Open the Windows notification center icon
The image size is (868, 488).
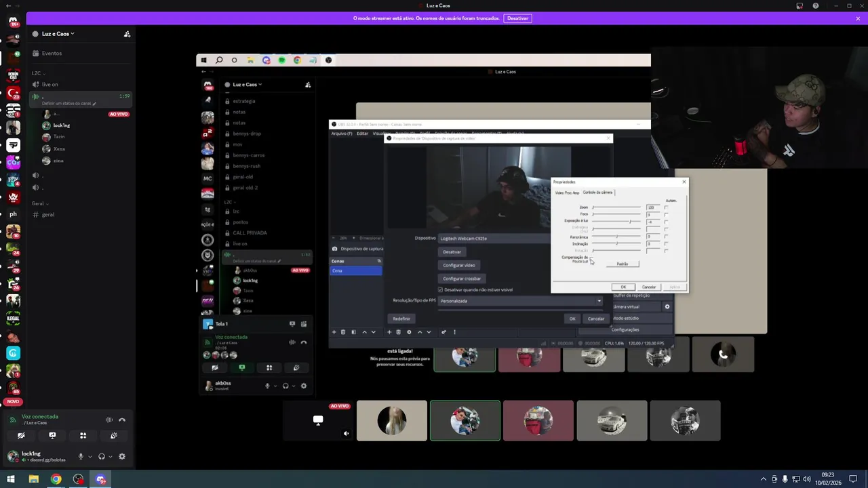click(x=853, y=479)
